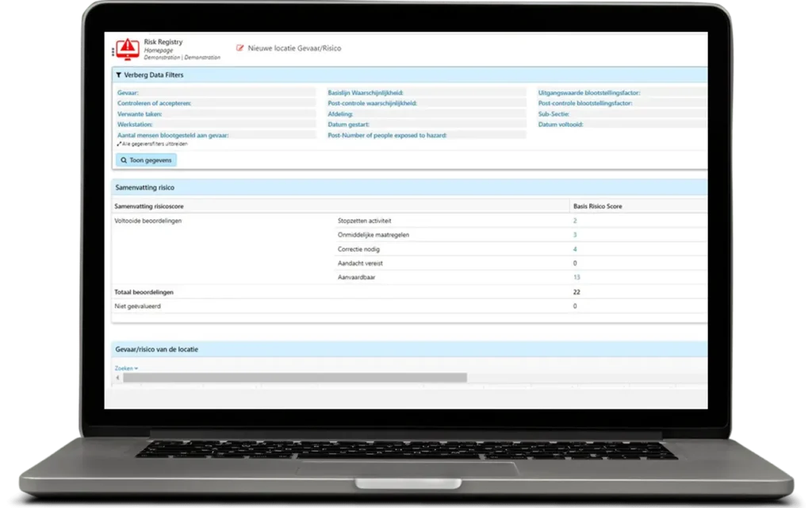Click the Correctie nodig score 4
Viewport: 812px width, 508px height.
click(575, 249)
